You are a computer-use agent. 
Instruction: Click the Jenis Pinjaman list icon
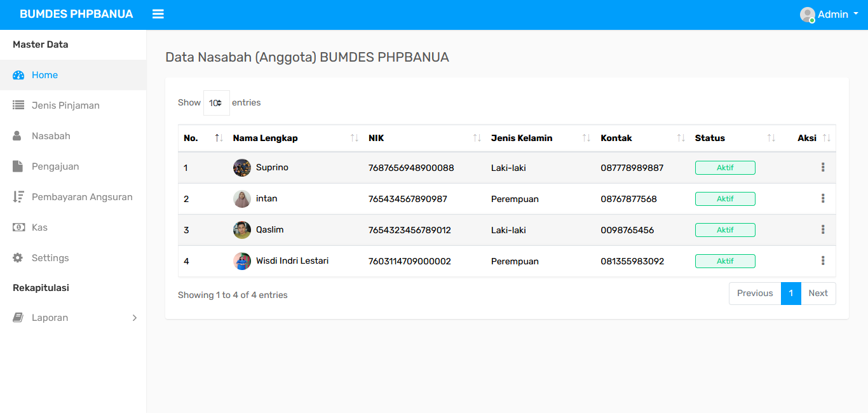[18, 105]
